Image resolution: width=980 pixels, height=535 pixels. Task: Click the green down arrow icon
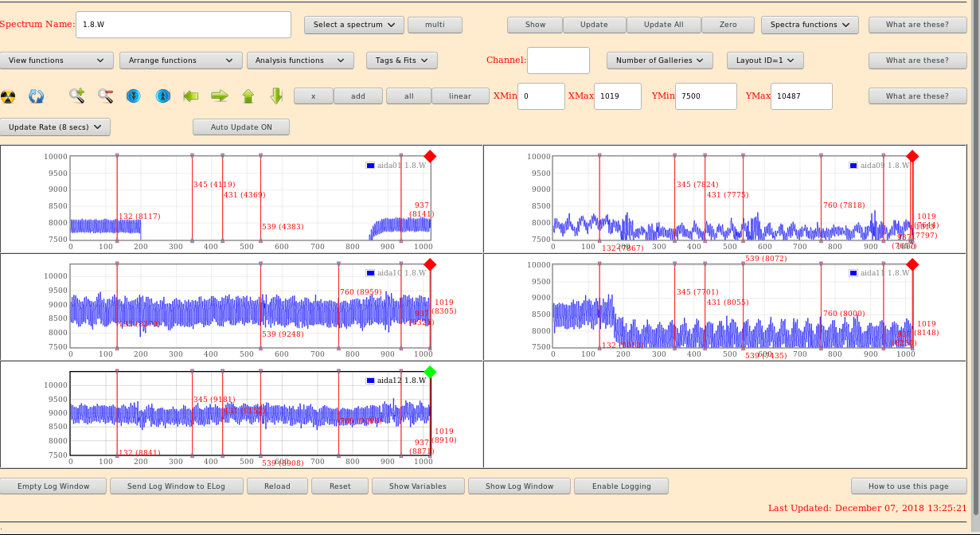click(276, 96)
